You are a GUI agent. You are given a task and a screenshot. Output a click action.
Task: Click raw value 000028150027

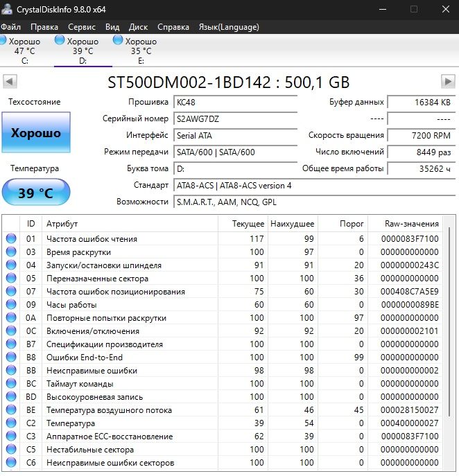tap(410, 410)
